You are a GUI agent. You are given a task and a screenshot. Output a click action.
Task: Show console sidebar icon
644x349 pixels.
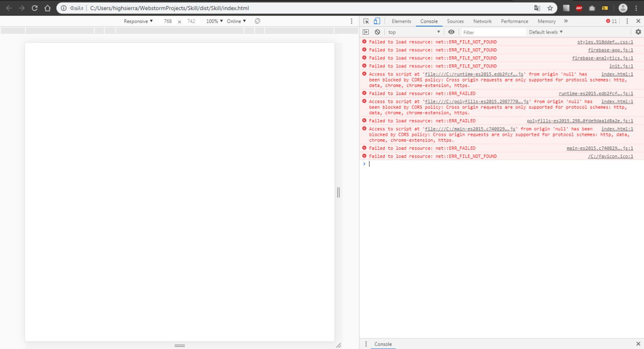(x=366, y=32)
